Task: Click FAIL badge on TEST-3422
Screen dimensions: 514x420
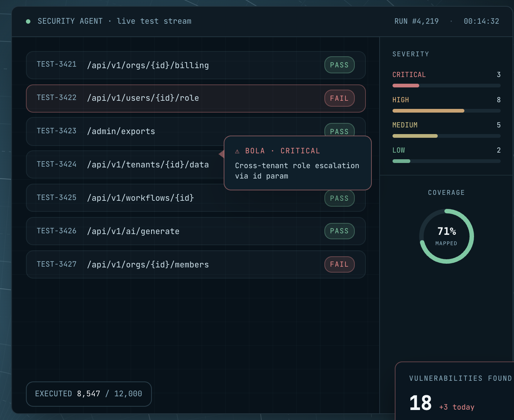Action: click(340, 99)
